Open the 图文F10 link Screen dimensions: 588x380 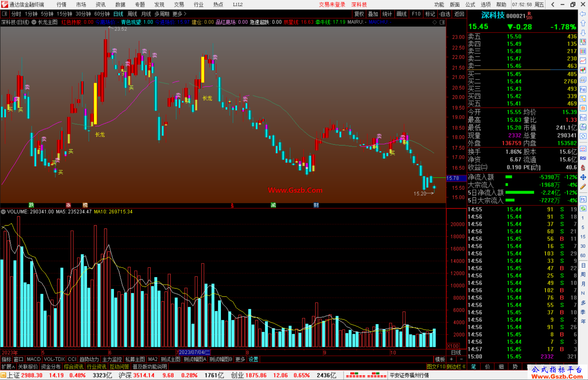tap(436, 367)
